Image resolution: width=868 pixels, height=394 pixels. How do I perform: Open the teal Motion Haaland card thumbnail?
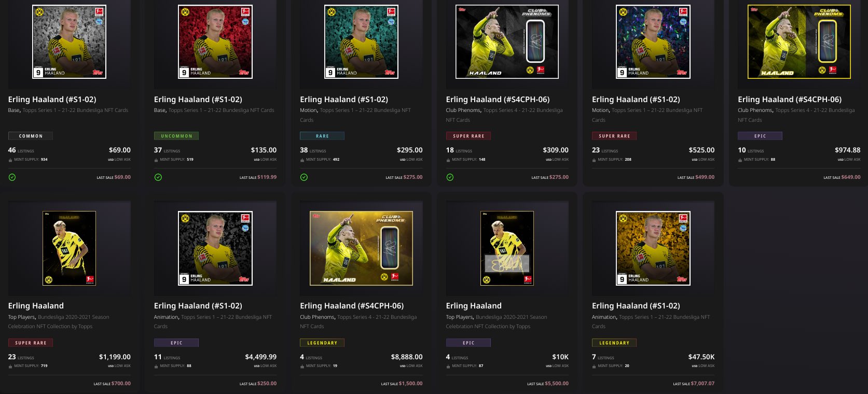click(361, 42)
